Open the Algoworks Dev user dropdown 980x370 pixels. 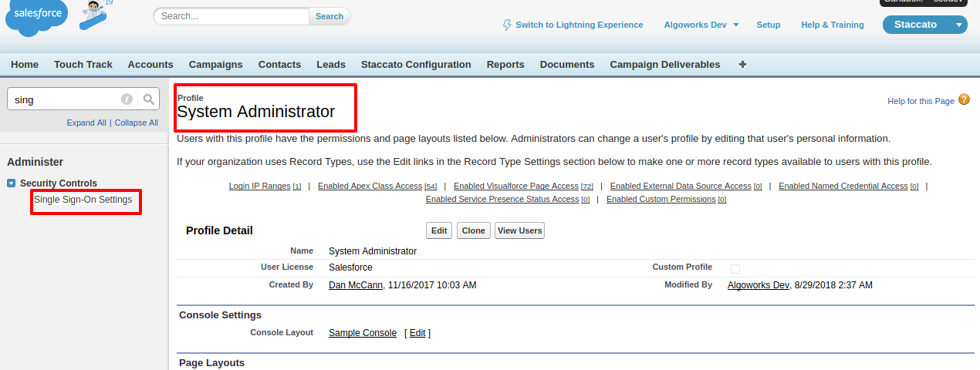coord(701,25)
